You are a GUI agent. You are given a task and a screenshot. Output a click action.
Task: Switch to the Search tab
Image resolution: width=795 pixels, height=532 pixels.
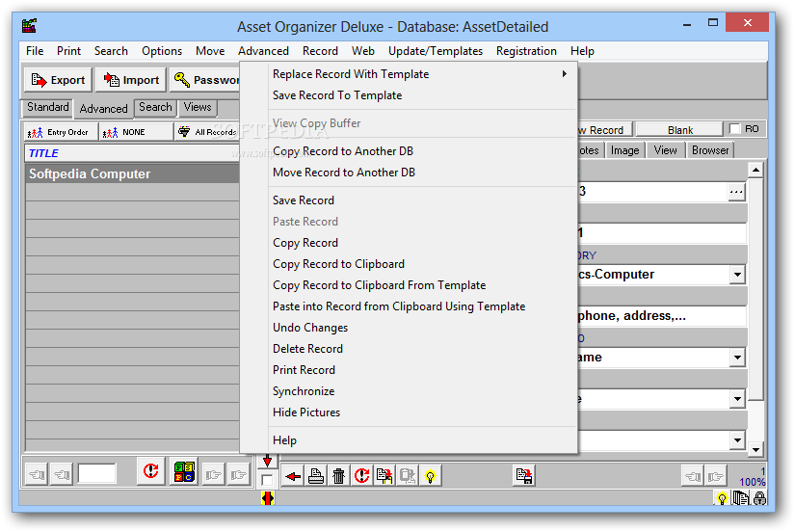point(156,107)
